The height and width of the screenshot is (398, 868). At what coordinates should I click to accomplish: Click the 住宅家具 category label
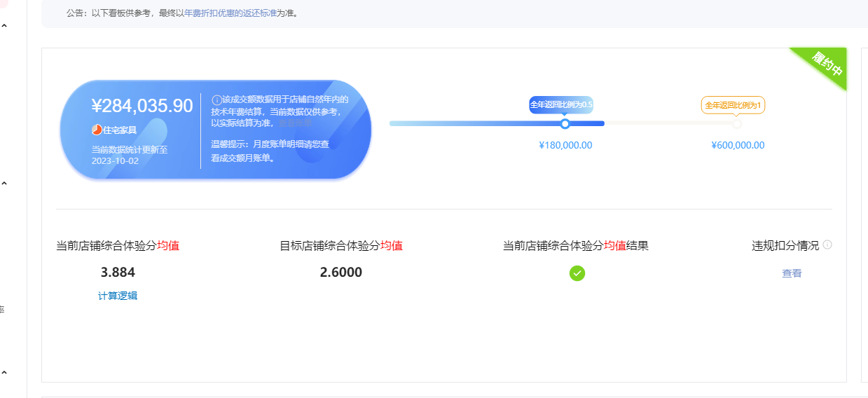pos(120,130)
